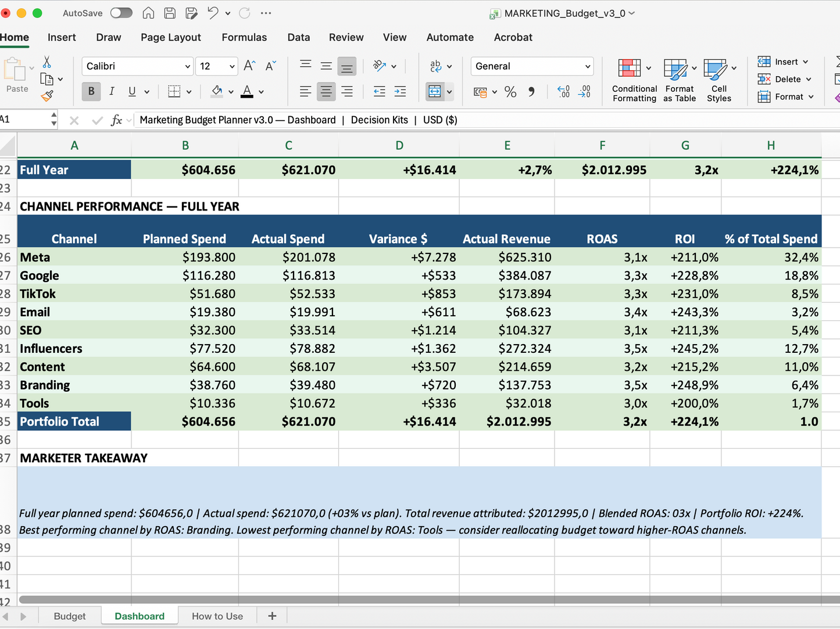This screenshot has width=840, height=629.
Task: Decrease decimal places
Action: [584, 91]
